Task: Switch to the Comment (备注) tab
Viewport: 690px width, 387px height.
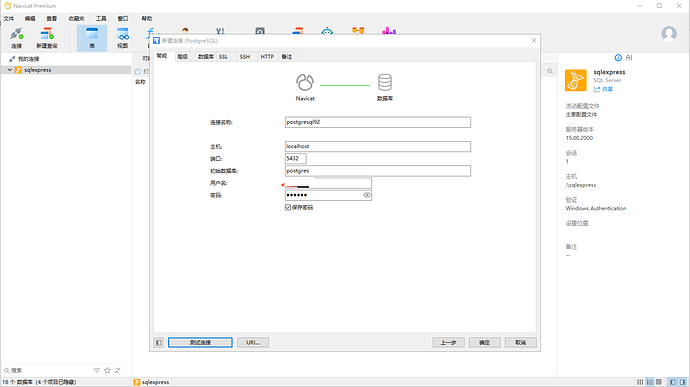Action: click(287, 56)
